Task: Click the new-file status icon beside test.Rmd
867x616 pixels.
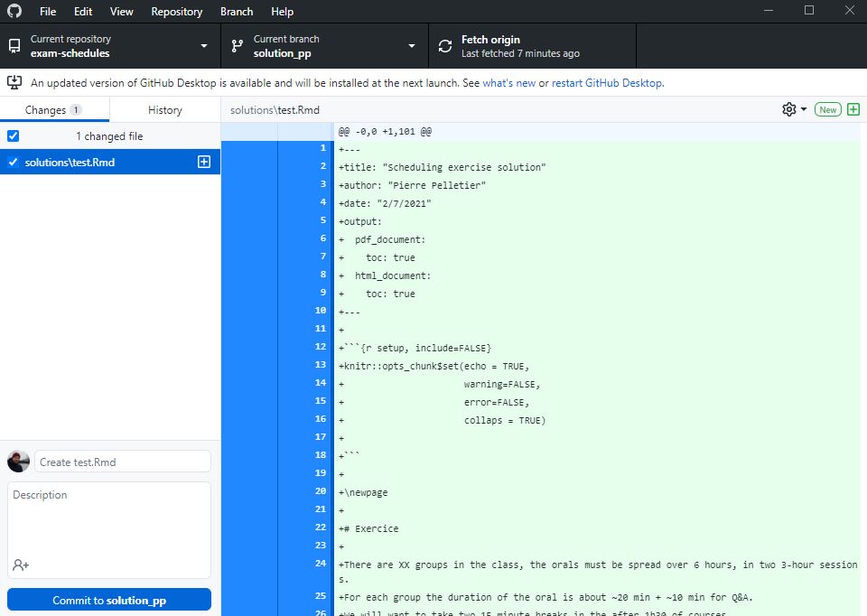Action: (x=204, y=163)
